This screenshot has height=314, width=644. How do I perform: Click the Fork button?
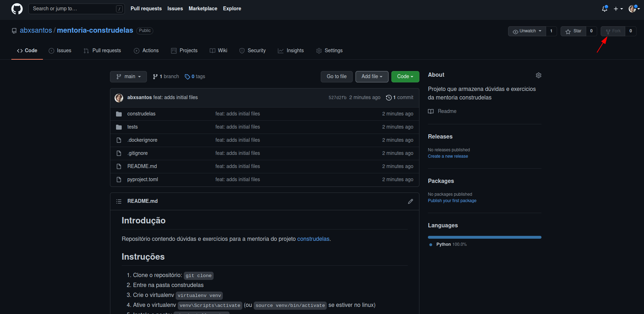[x=613, y=31]
